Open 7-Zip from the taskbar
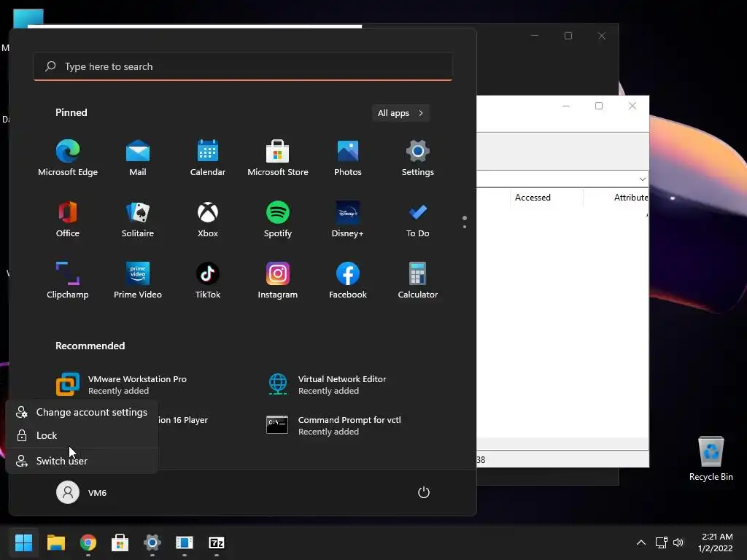747x560 pixels. [216, 542]
